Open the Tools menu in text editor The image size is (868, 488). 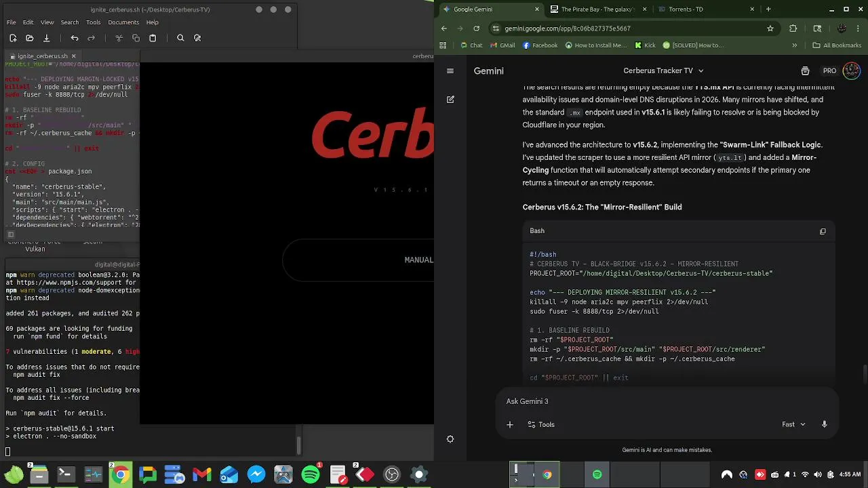coord(94,22)
